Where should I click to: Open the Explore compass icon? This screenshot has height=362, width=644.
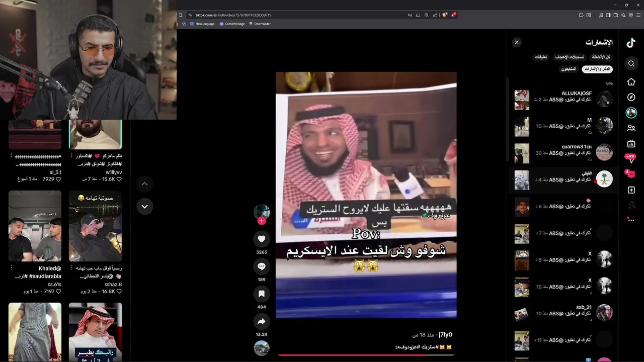[x=631, y=97]
